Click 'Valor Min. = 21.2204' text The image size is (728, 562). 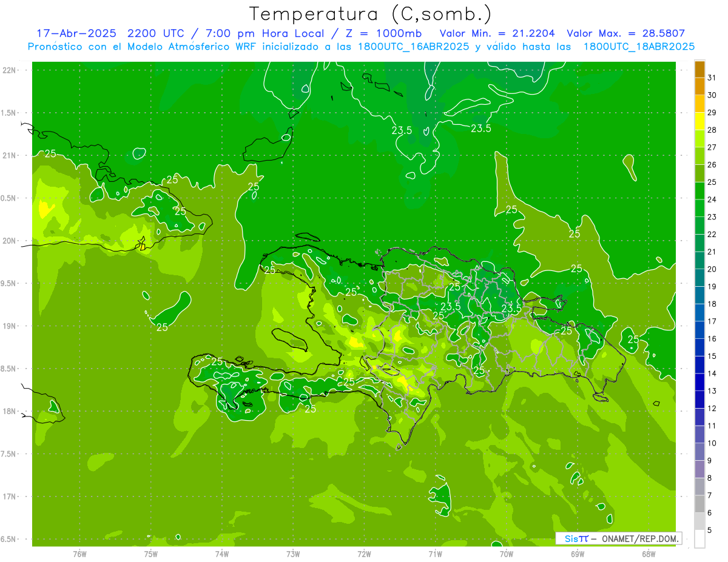pyautogui.click(x=497, y=33)
